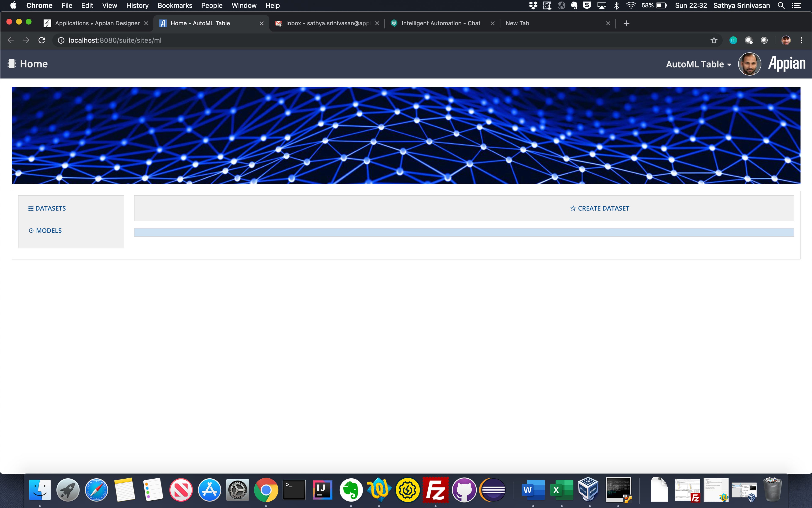Open the green circular Chrome extension icon
812x508 pixels.
tap(733, 40)
